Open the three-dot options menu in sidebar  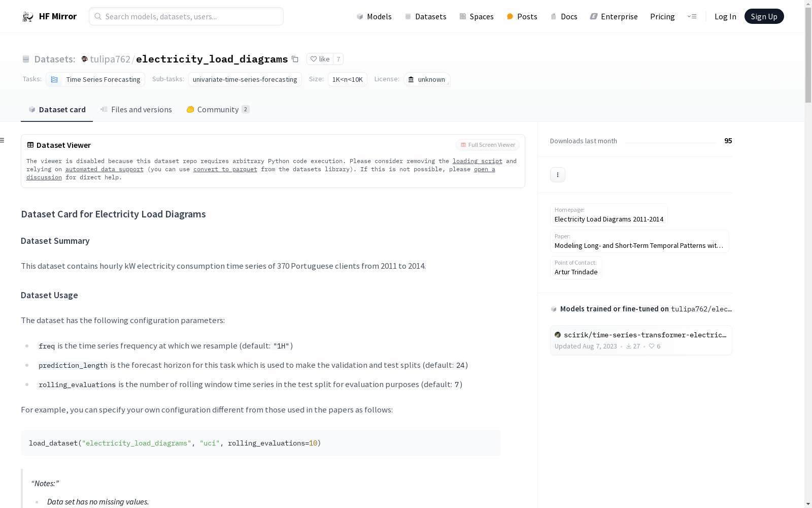[558, 175]
